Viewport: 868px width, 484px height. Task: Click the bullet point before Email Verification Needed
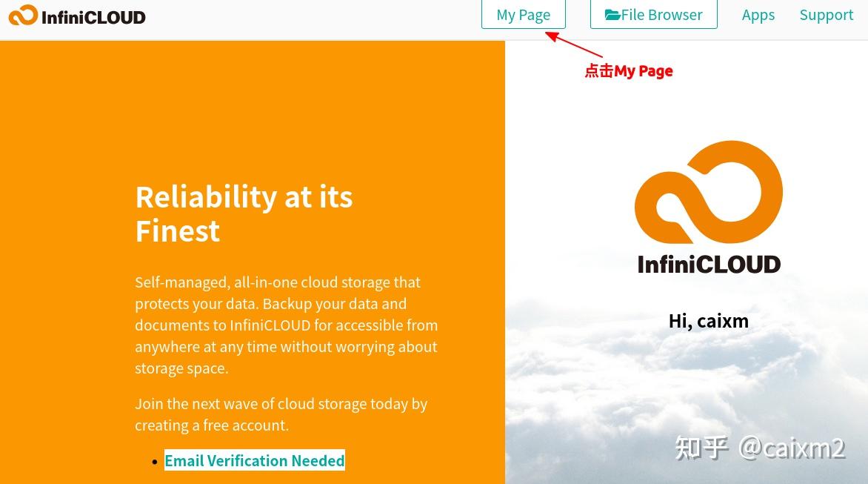[x=156, y=461]
